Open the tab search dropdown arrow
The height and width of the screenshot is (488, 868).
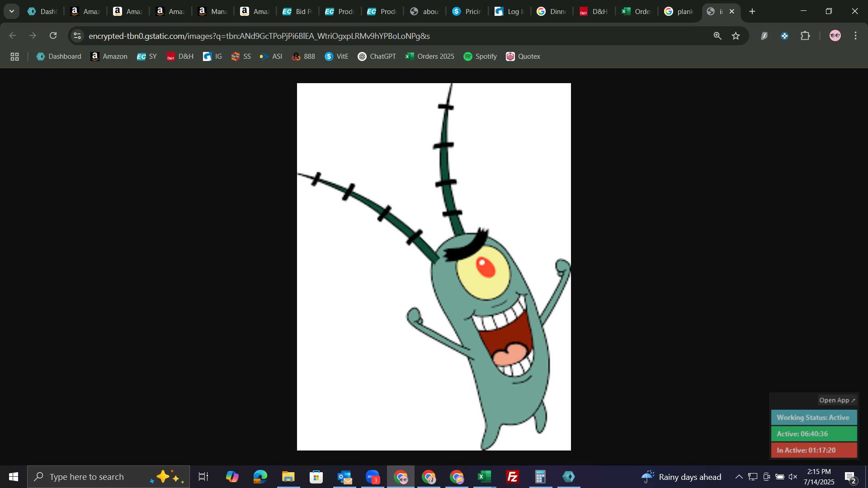click(12, 11)
